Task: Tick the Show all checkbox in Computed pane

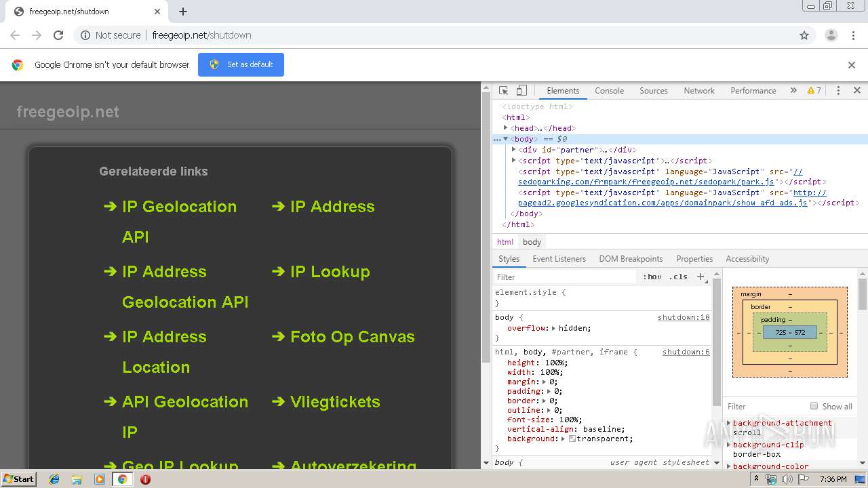Action: tap(814, 406)
